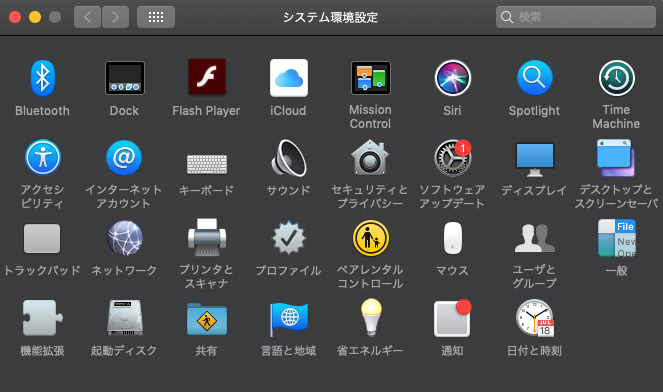The width and height of the screenshot is (663, 392).
Task: Open 機能拡張 extensions pane
Action: point(43,318)
